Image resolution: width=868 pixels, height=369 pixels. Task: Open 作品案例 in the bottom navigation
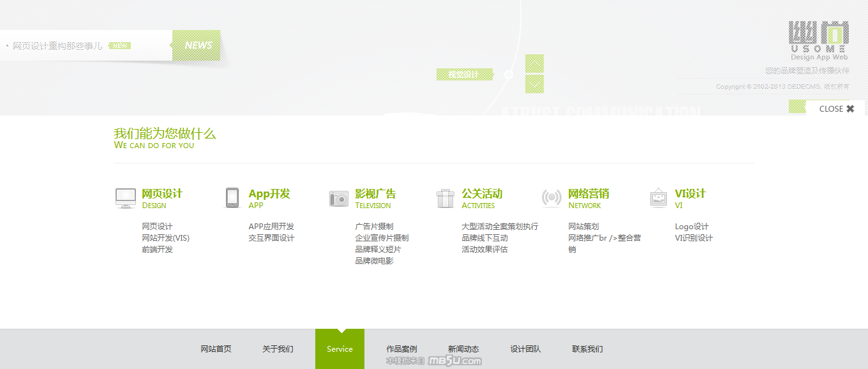pyautogui.click(x=401, y=349)
